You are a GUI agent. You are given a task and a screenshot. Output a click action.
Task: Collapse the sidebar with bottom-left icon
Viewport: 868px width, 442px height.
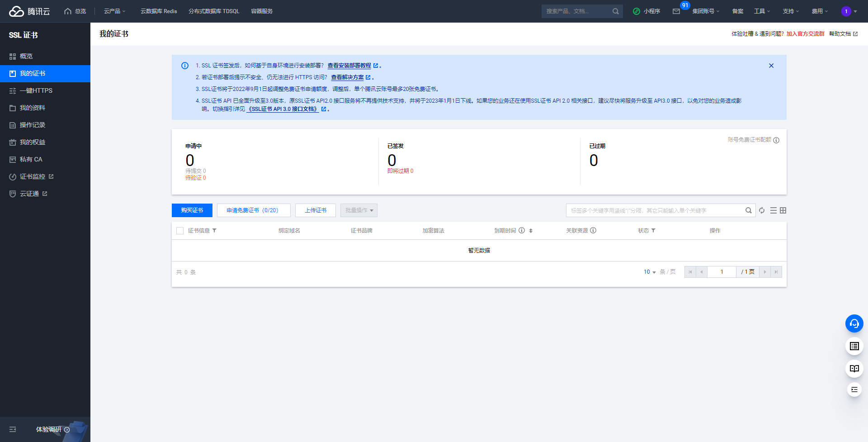point(13,429)
